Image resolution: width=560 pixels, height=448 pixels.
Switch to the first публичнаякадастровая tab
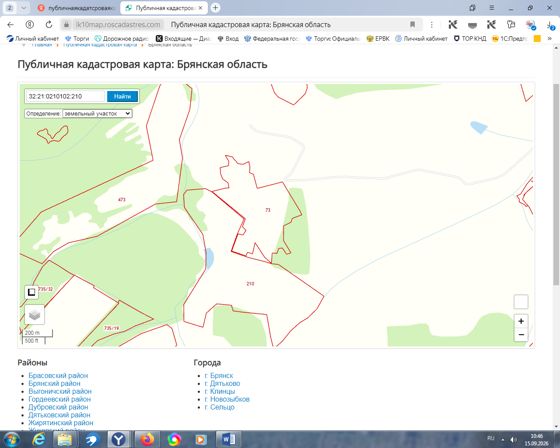[77, 8]
